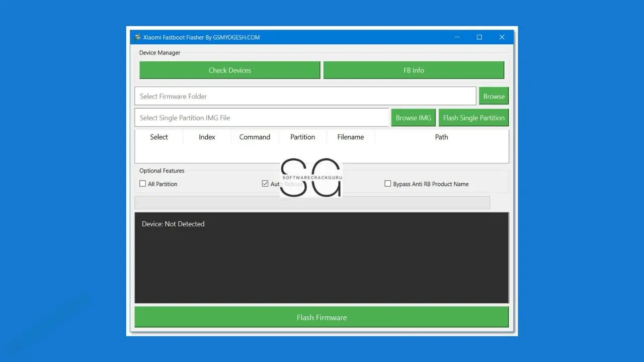Click the Flash Firmware button
Viewport: 644px width, 362px height.
point(321,317)
